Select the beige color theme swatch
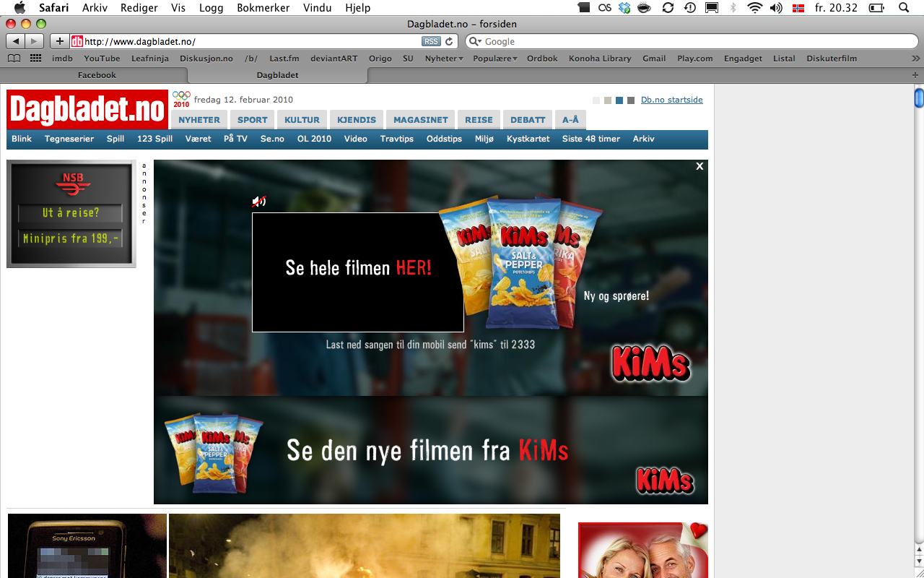This screenshot has width=924, height=578. coord(608,100)
